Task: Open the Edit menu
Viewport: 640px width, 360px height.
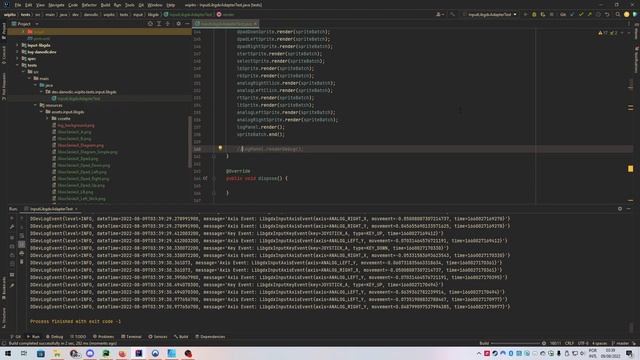Action: click(x=28, y=5)
